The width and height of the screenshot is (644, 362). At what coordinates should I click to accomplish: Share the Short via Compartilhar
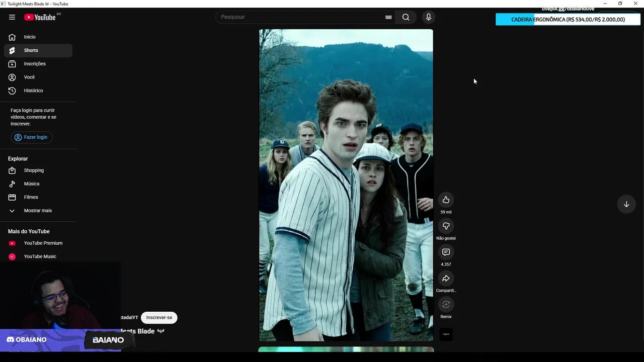pyautogui.click(x=446, y=279)
